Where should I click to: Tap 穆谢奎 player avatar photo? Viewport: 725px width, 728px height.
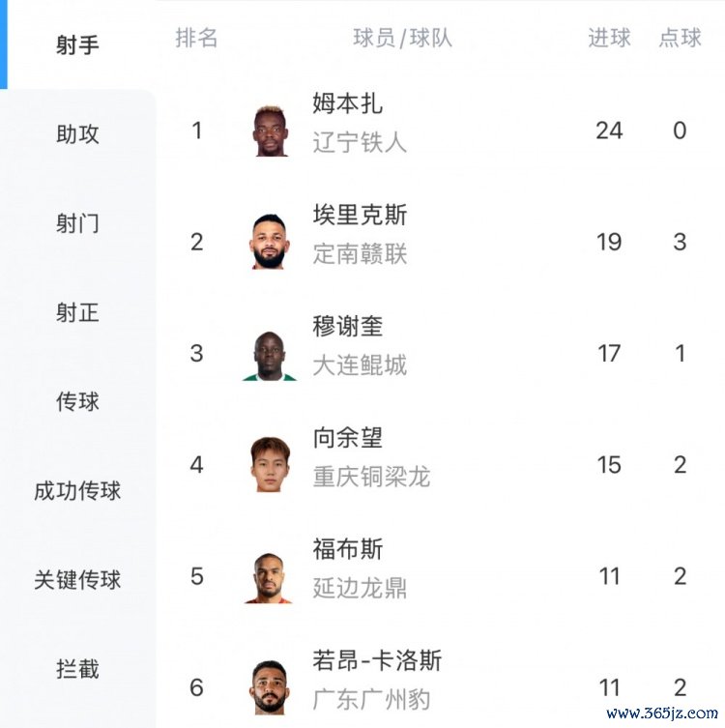pos(270,354)
